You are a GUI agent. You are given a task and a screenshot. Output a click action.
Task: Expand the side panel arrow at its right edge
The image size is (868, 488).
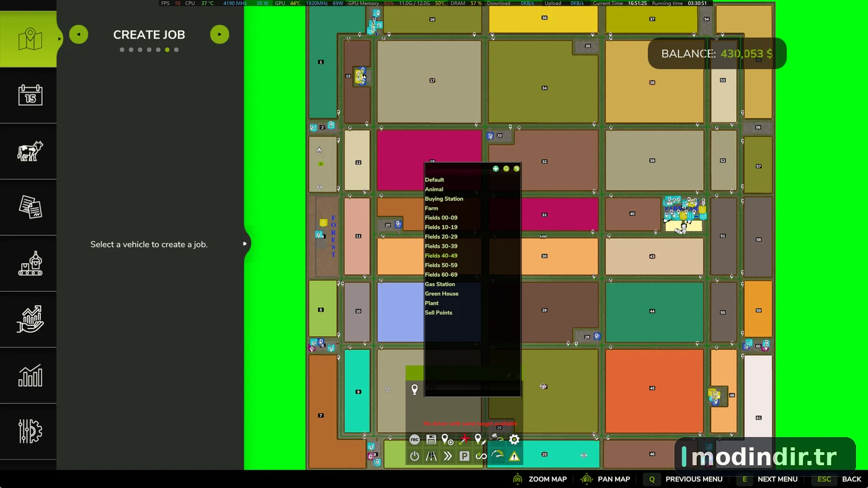(245, 244)
